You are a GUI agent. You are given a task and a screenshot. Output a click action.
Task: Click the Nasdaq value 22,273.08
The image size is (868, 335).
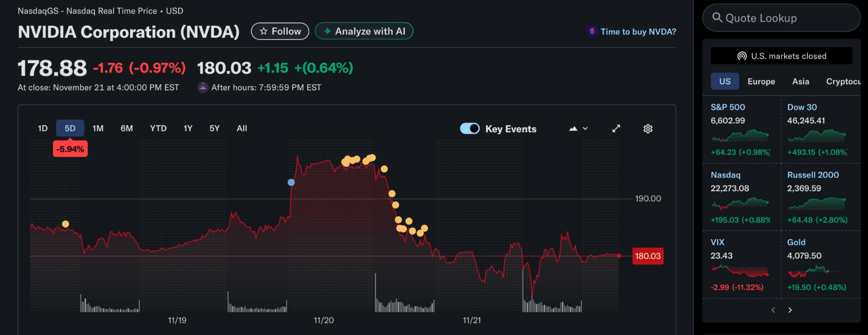pyautogui.click(x=730, y=188)
